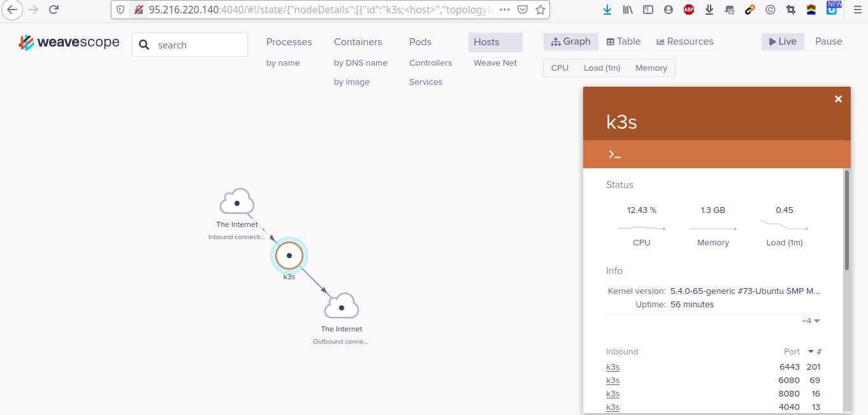Click the insecure connection lock icon
Image resolution: width=868 pixels, height=415 pixels.
coord(139,10)
